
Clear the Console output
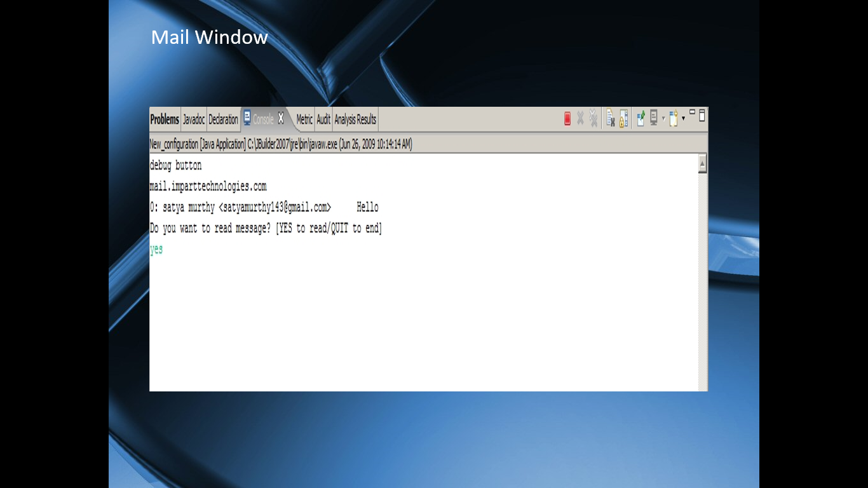[x=610, y=118]
